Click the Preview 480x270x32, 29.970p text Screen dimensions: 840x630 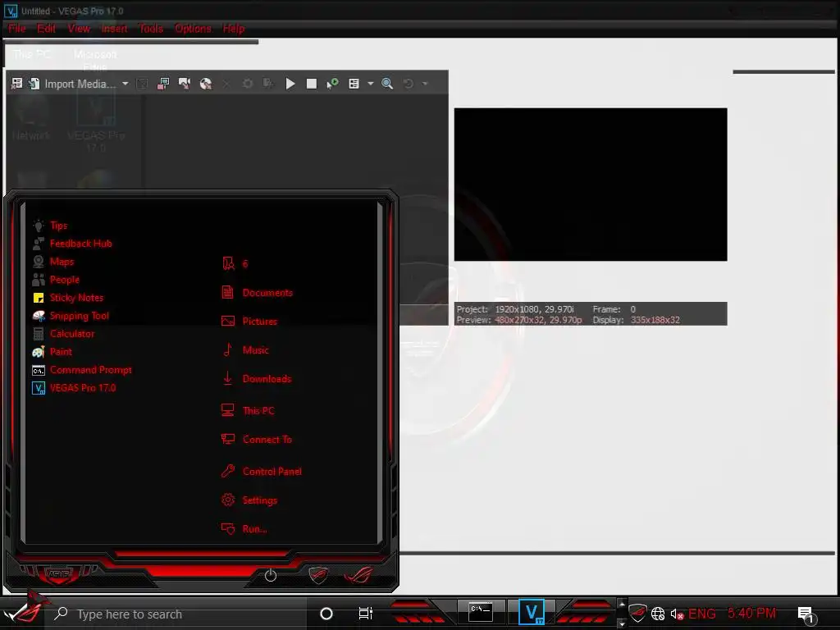(519, 320)
